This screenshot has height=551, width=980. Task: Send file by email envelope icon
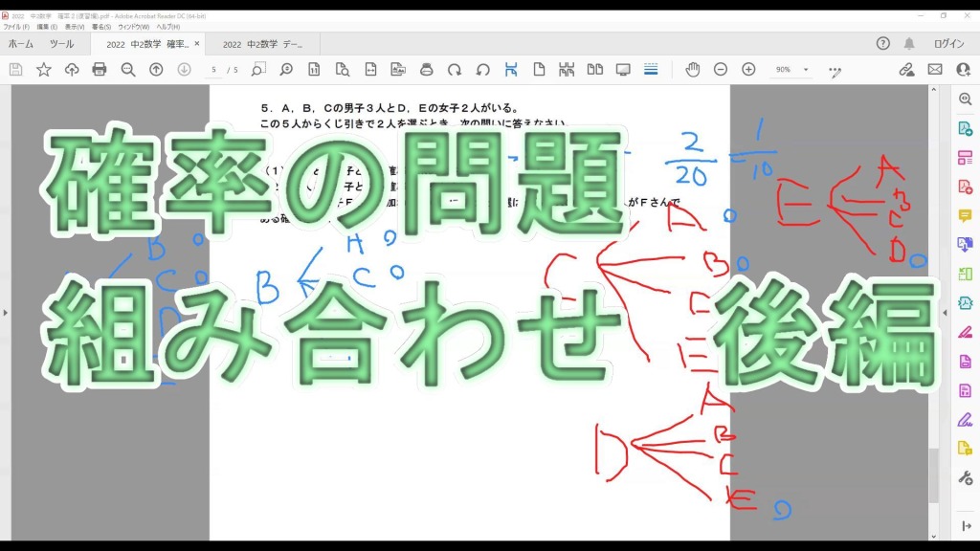tap(935, 70)
